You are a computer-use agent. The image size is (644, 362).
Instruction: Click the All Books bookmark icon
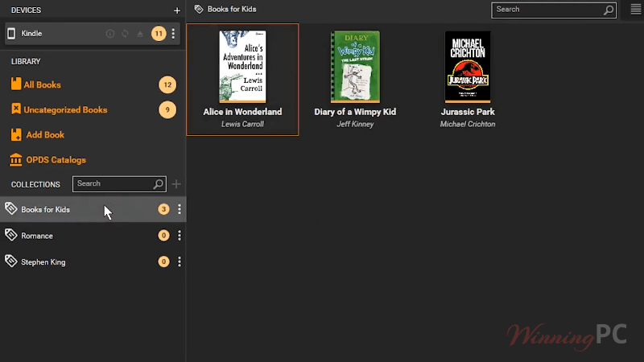coord(16,84)
